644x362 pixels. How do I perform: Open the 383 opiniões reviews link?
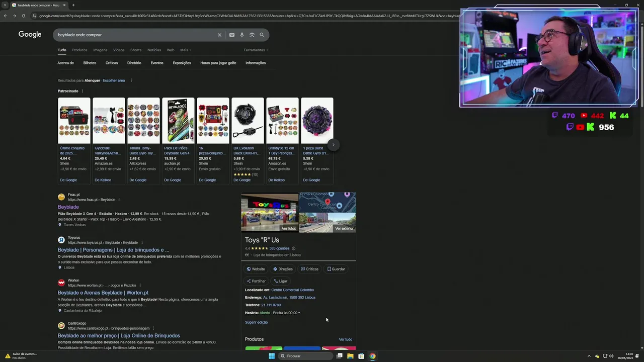(x=279, y=248)
